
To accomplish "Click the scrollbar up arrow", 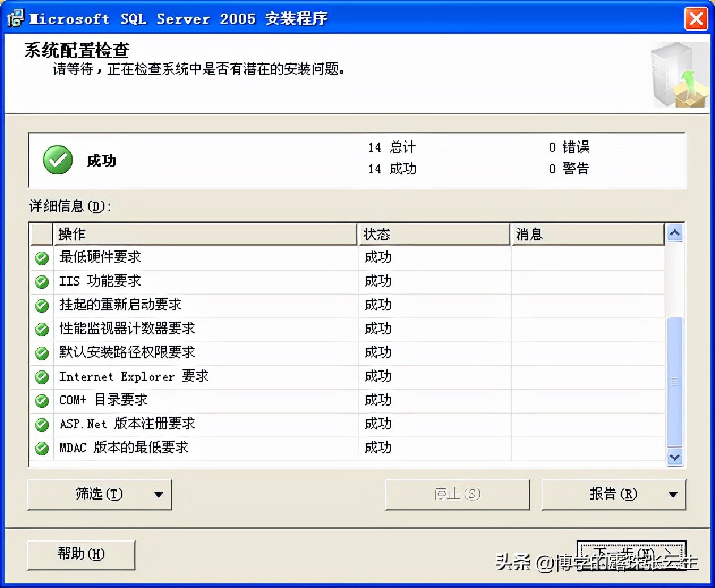I will click(674, 232).
